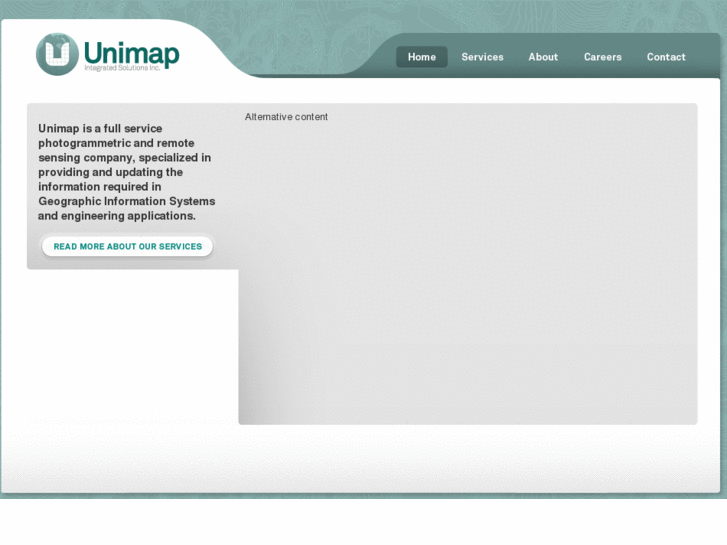Click the 'Alternative content' text
The height and width of the screenshot is (545, 727).
pyautogui.click(x=286, y=117)
